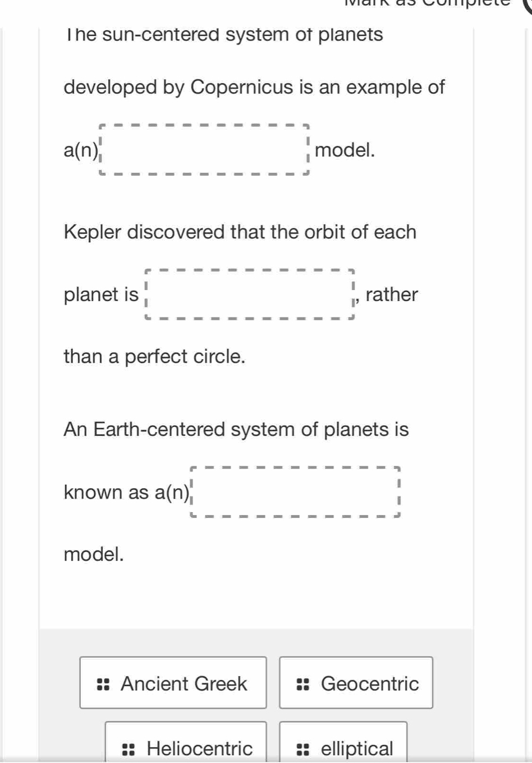Click the 'developed by Copernicus' line of text

[254, 88]
